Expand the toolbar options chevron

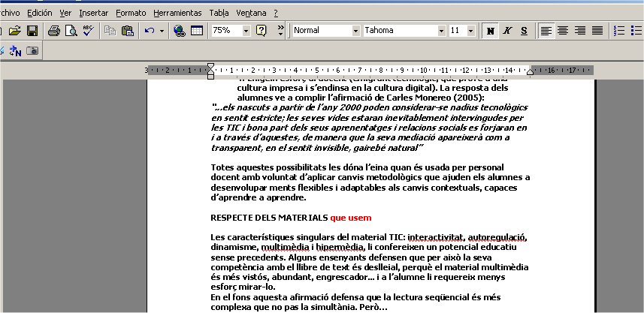point(280,31)
